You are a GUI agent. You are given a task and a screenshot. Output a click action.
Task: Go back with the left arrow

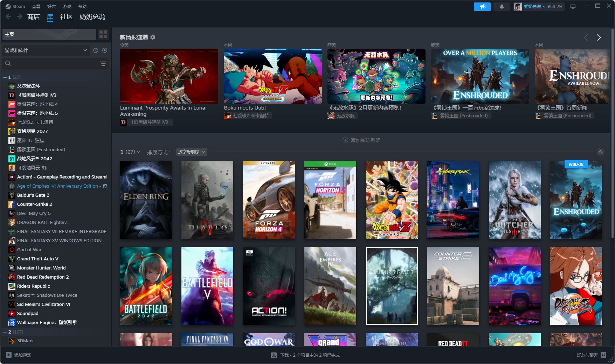(x=9, y=16)
